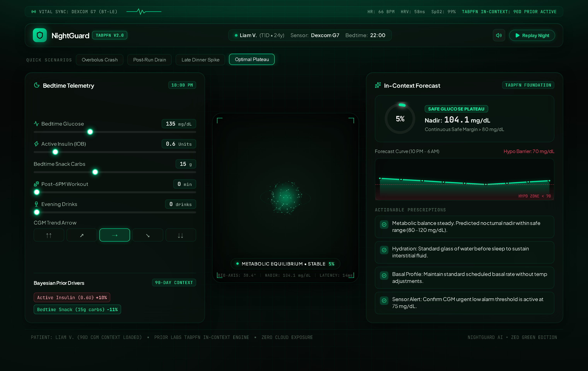Click the Bedtime Snack Carbs slider handle
The width and height of the screenshot is (588, 371).
(x=95, y=172)
